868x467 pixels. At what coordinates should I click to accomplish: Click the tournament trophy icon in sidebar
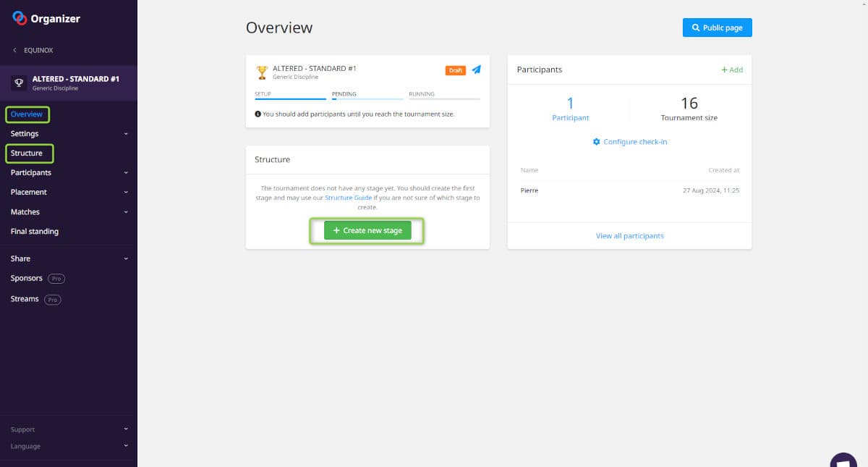coord(20,83)
